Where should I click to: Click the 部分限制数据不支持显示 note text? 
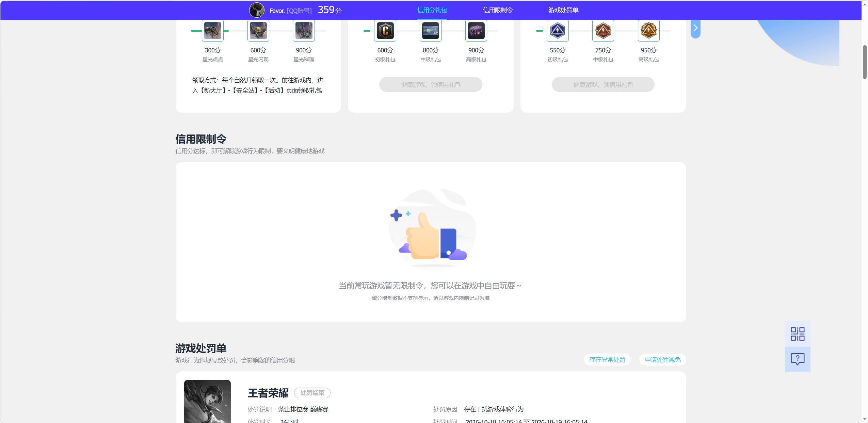[x=431, y=298]
